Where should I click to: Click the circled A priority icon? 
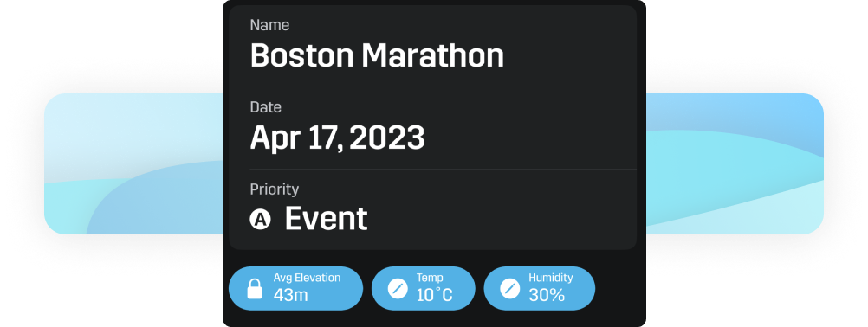[x=260, y=219]
